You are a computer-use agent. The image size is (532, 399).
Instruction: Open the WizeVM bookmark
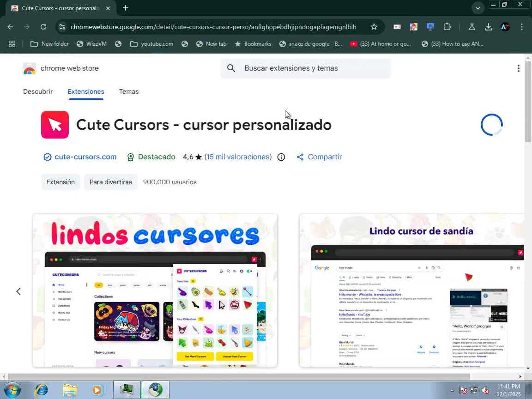pos(91,44)
